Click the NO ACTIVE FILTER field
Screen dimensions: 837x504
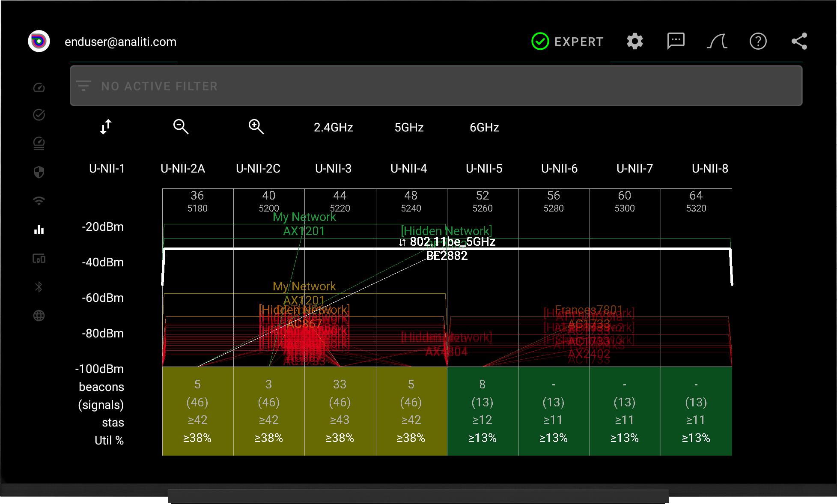436,86
